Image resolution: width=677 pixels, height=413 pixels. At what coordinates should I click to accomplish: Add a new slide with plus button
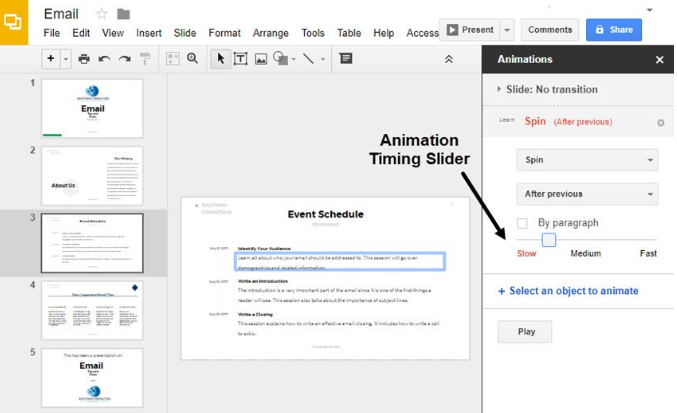point(51,59)
